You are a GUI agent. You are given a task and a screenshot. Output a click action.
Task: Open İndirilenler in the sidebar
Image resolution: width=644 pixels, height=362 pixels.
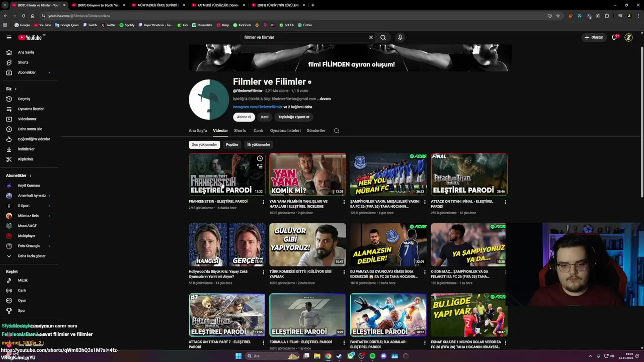pyautogui.click(x=26, y=149)
